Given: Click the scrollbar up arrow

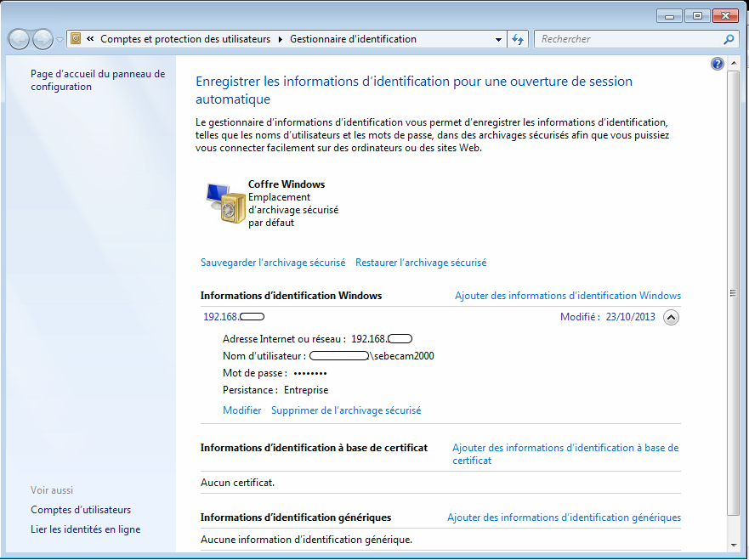Looking at the screenshot, I should (x=733, y=64).
